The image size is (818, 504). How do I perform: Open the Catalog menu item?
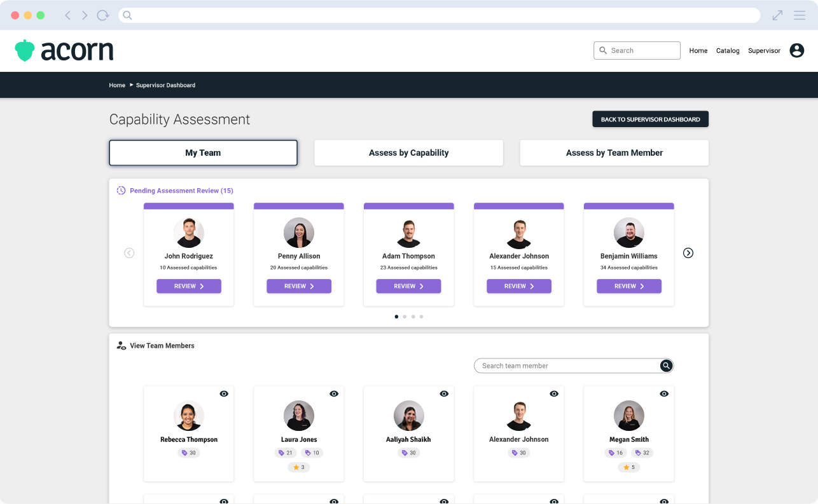click(x=728, y=50)
